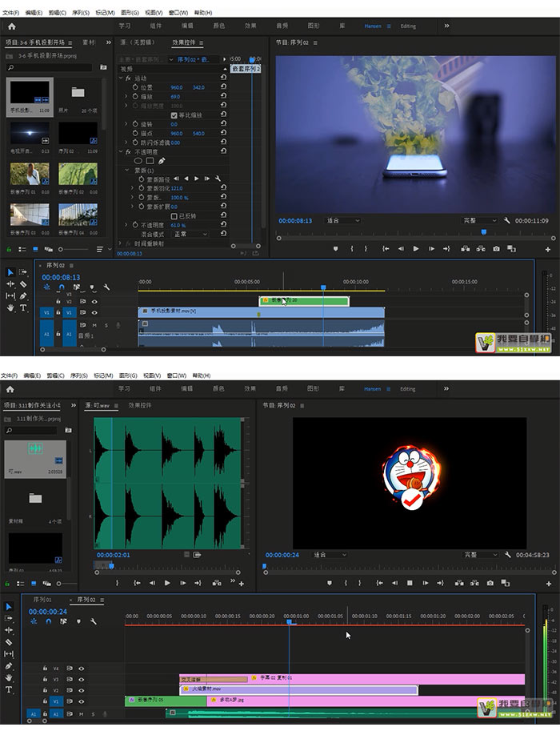Open the 适合 zoom dropdown in upper program monitor

[x=343, y=220]
